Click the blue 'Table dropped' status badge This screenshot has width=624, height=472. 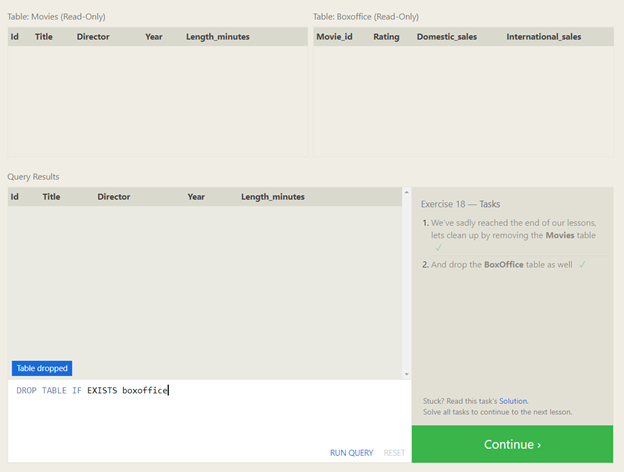pos(42,368)
